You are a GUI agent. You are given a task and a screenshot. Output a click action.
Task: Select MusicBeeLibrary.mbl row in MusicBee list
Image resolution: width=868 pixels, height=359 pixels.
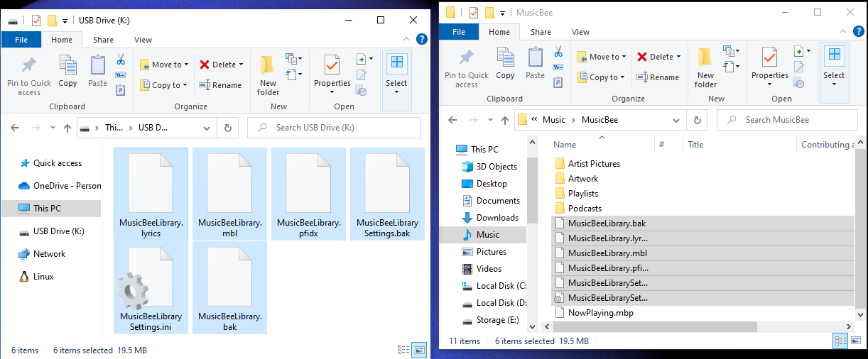click(x=702, y=253)
